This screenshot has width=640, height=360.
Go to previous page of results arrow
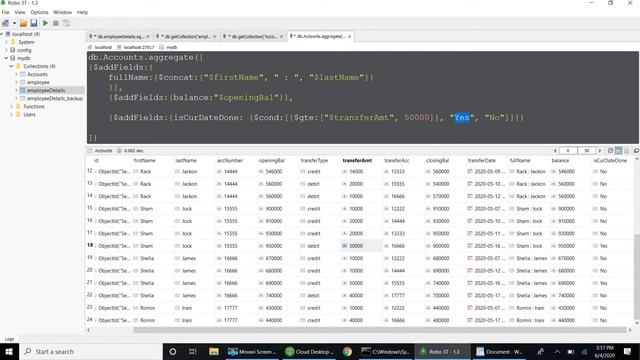[x=555, y=151]
